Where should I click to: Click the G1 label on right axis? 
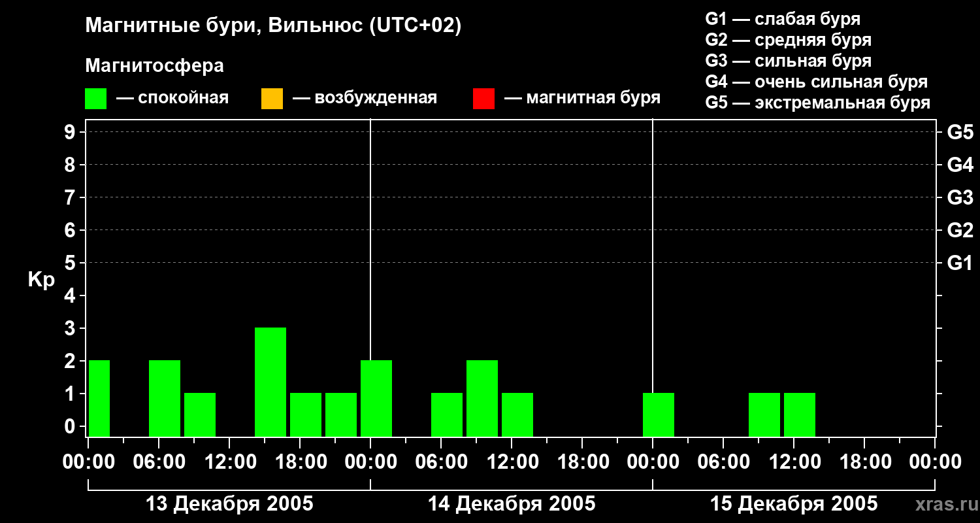point(960,263)
